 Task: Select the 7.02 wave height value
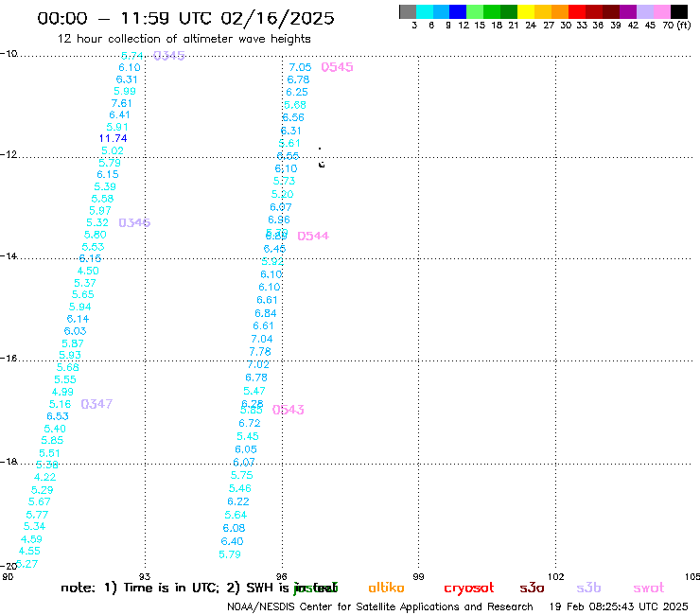(x=258, y=364)
